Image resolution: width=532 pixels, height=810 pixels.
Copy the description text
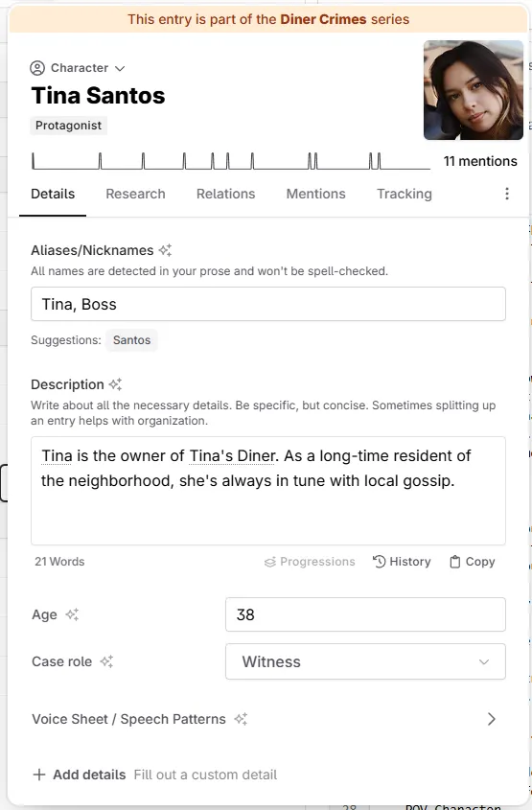tap(472, 562)
